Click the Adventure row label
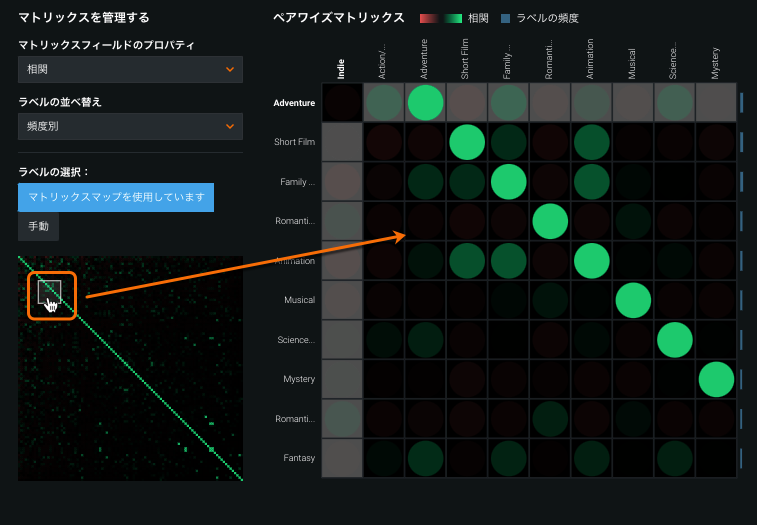Screen dimensions: 757x525 (x=294, y=103)
